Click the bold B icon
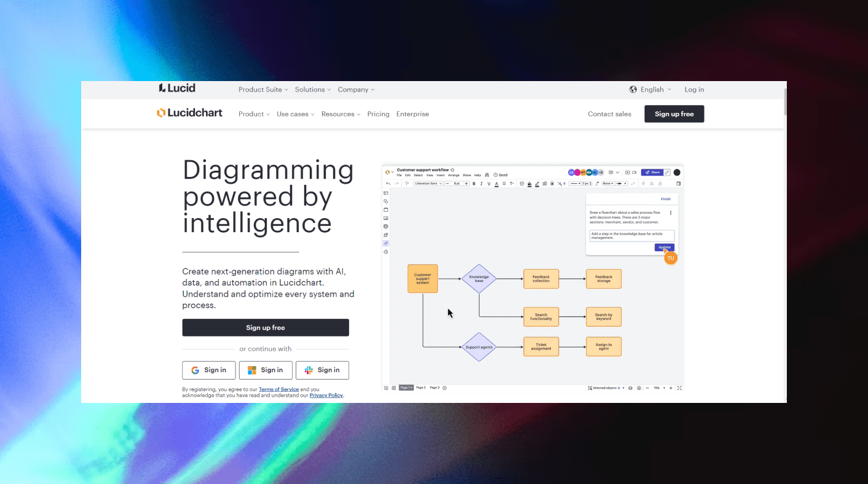868x484 pixels. pyautogui.click(x=474, y=184)
